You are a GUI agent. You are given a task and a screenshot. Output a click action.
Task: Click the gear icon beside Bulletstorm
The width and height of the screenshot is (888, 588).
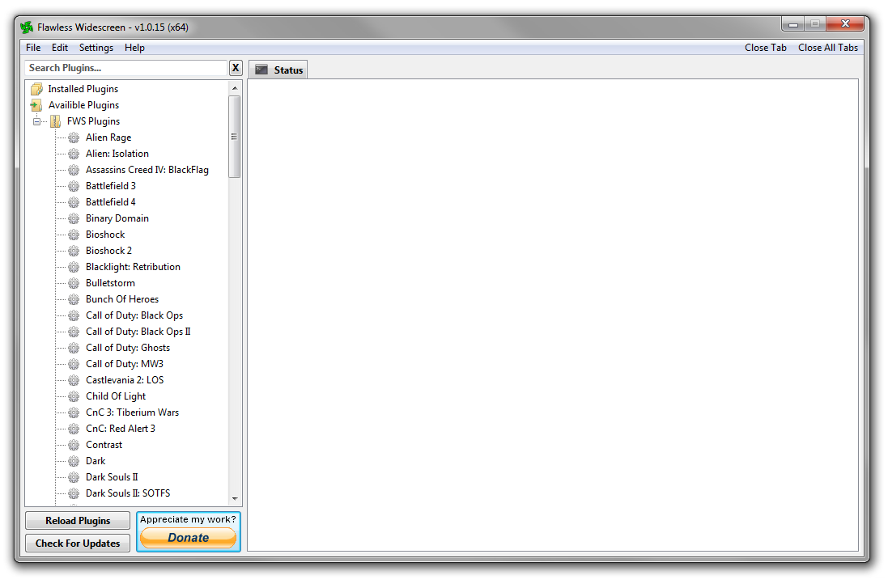coord(74,283)
